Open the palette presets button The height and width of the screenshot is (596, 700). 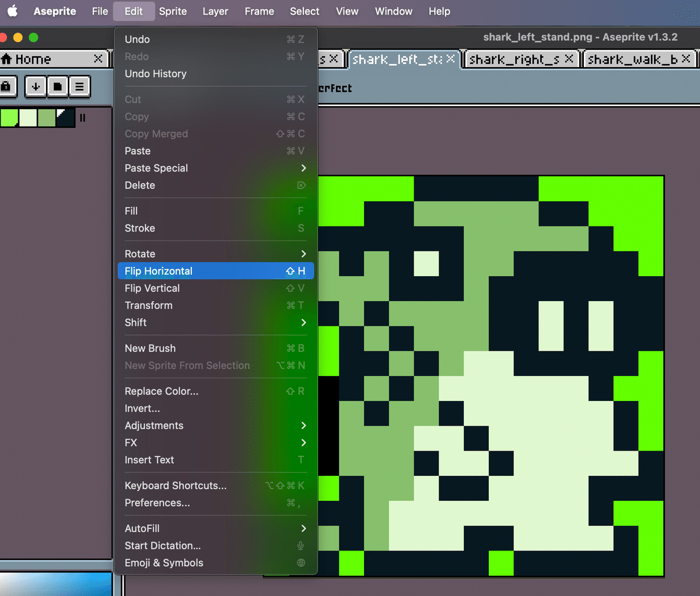(x=57, y=87)
